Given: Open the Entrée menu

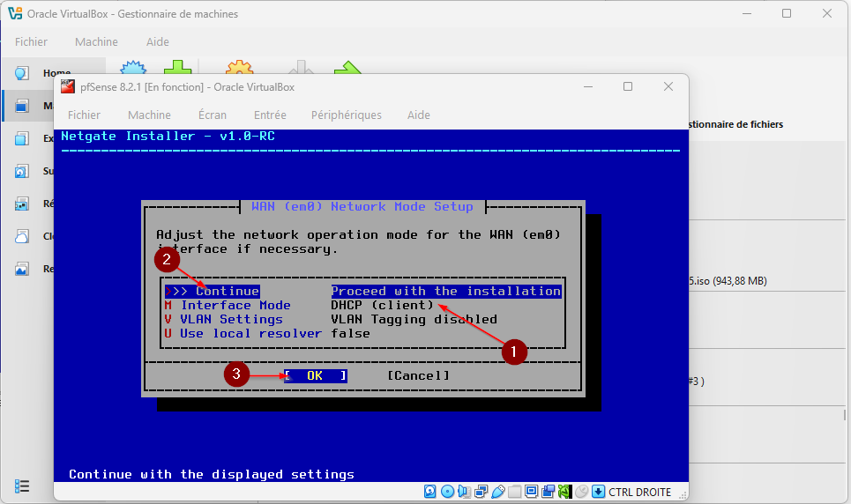Looking at the screenshot, I should (x=269, y=115).
